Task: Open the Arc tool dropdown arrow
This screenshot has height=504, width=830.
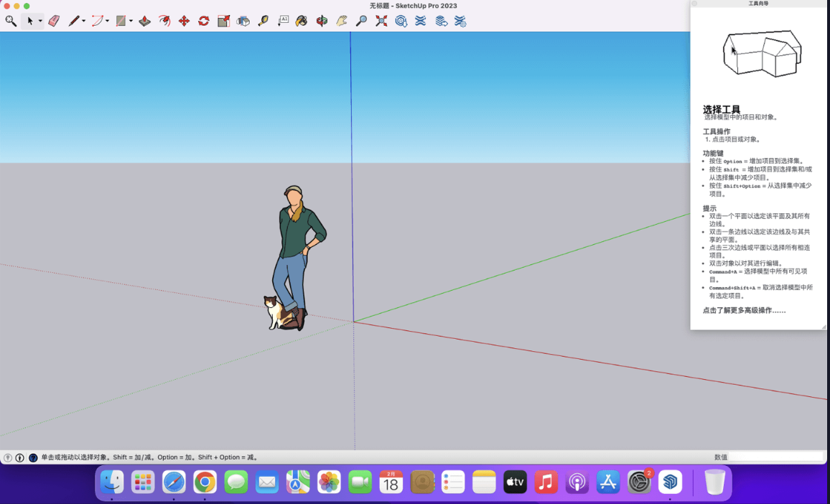Action: [x=108, y=22]
